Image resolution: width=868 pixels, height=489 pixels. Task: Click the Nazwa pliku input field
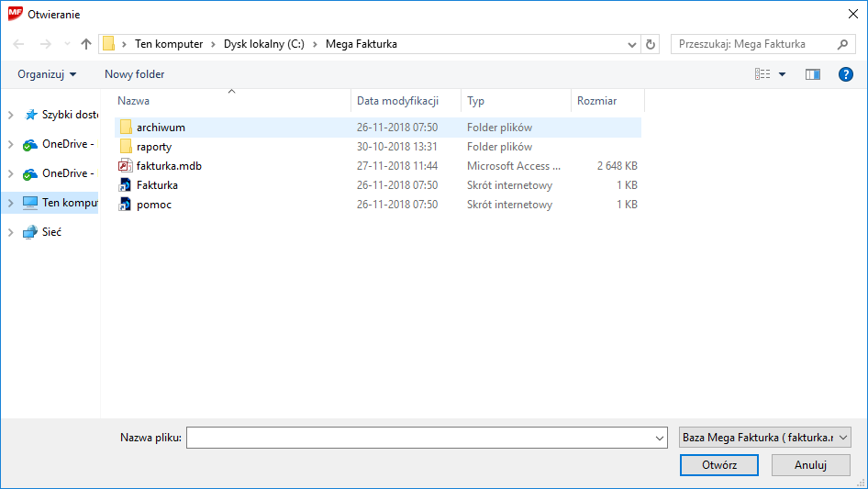point(420,438)
